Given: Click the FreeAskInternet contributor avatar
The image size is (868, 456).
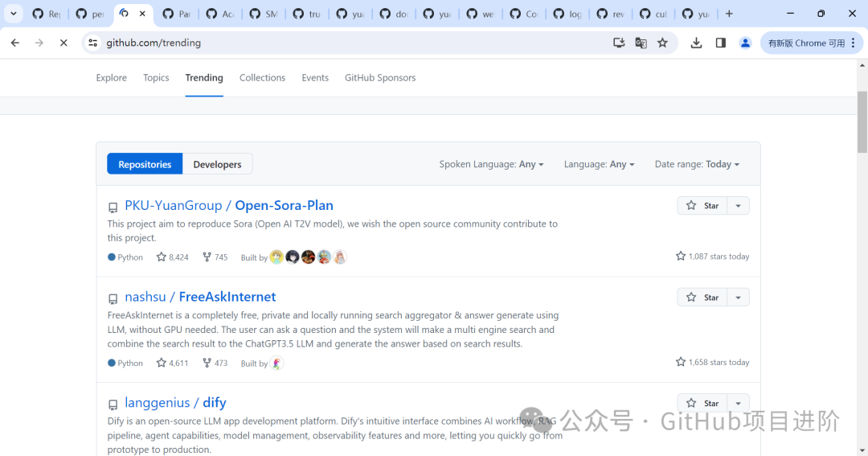Looking at the screenshot, I should pos(276,363).
